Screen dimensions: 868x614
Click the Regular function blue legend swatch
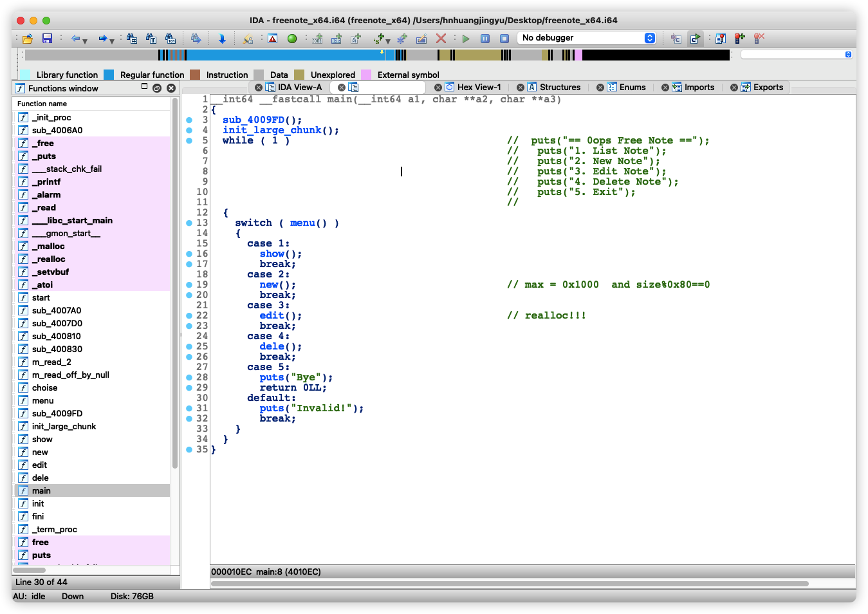109,75
